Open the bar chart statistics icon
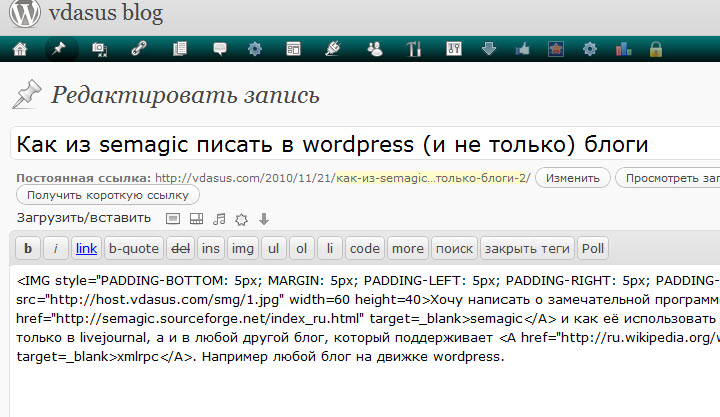 pyautogui.click(x=624, y=49)
